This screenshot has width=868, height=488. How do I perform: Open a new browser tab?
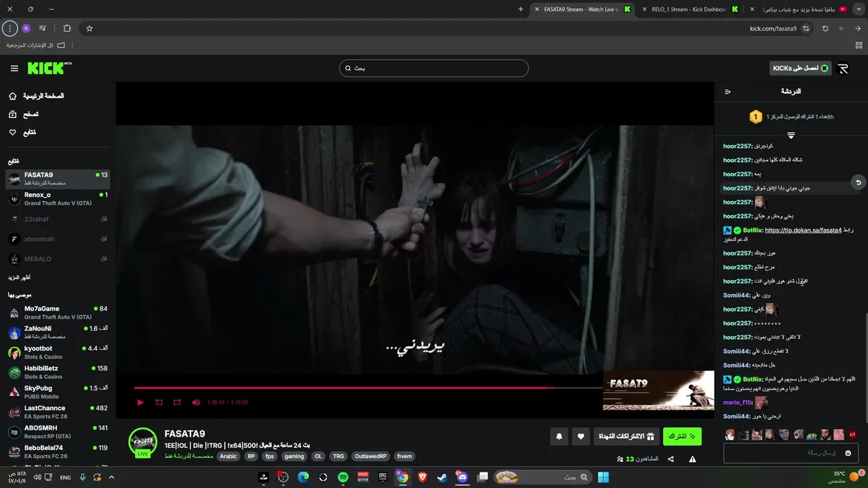coord(521,9)
